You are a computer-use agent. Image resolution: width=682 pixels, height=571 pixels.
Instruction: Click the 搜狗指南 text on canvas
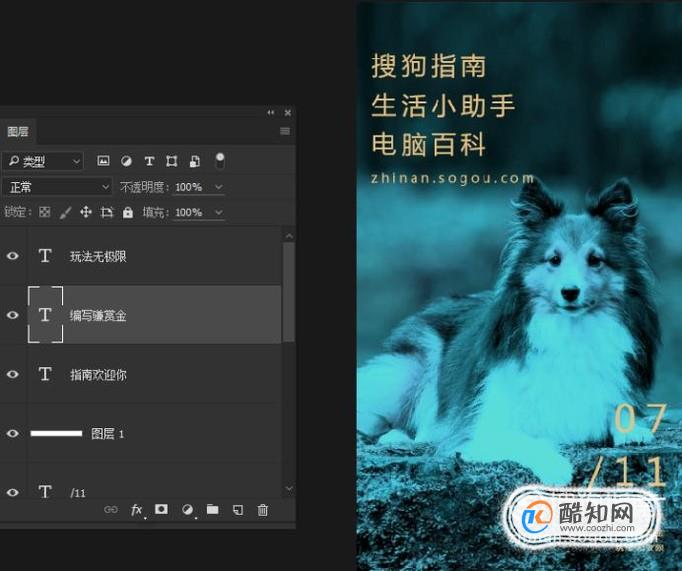[428, 66]
